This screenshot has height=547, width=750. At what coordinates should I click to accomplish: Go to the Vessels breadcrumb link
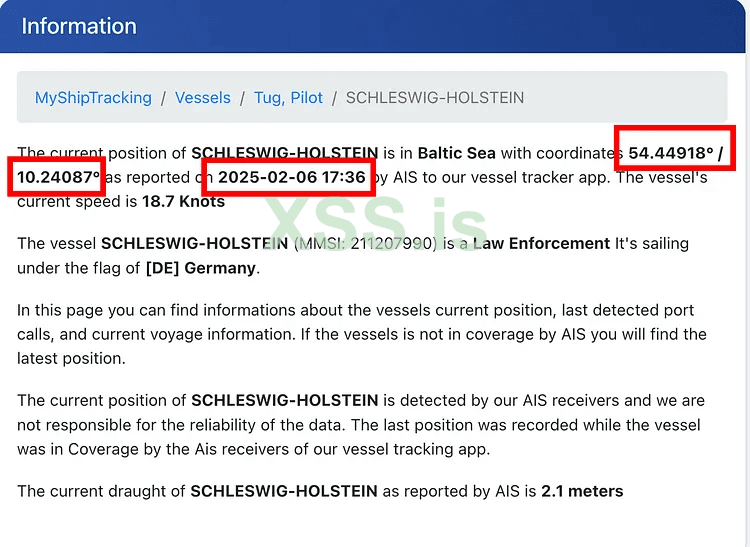[x=202, y=98]
